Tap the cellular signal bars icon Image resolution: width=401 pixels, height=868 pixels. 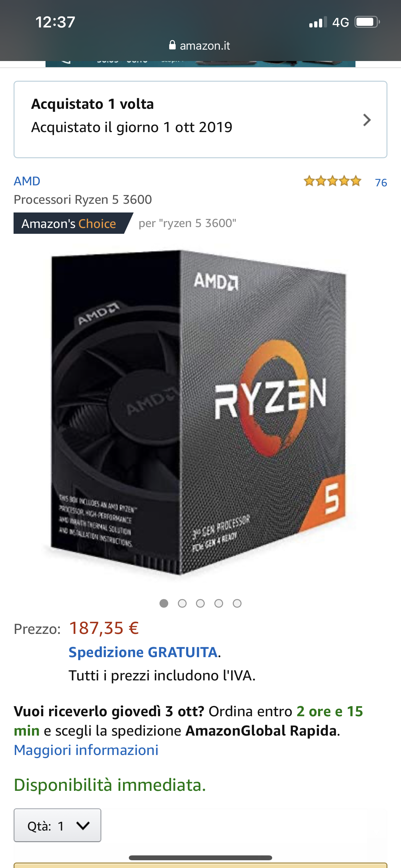coord(318,22)
